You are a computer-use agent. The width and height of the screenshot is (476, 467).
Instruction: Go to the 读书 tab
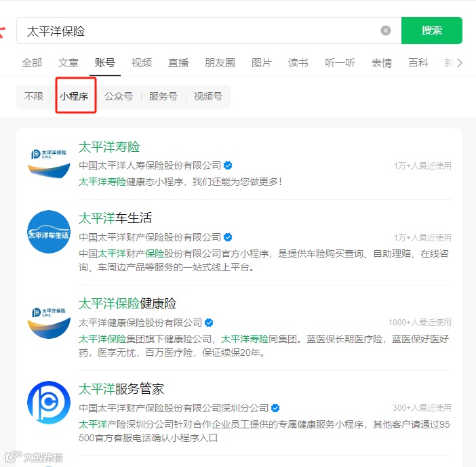pyautogui.click(x=298, y=63)
